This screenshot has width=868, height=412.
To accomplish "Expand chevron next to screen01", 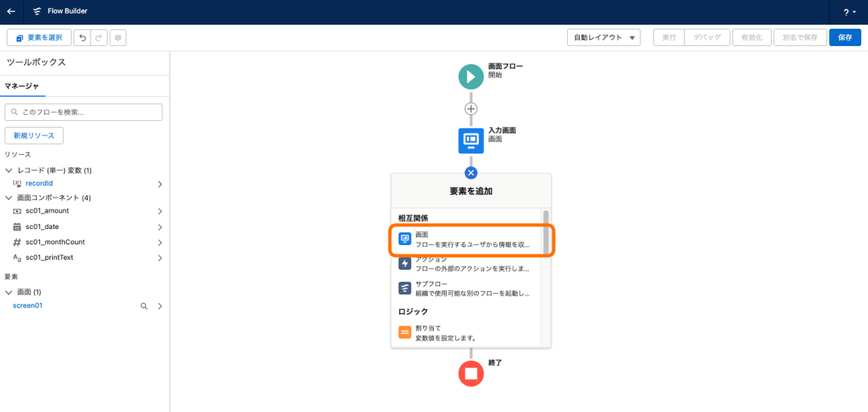I will [x=160, y=305].
